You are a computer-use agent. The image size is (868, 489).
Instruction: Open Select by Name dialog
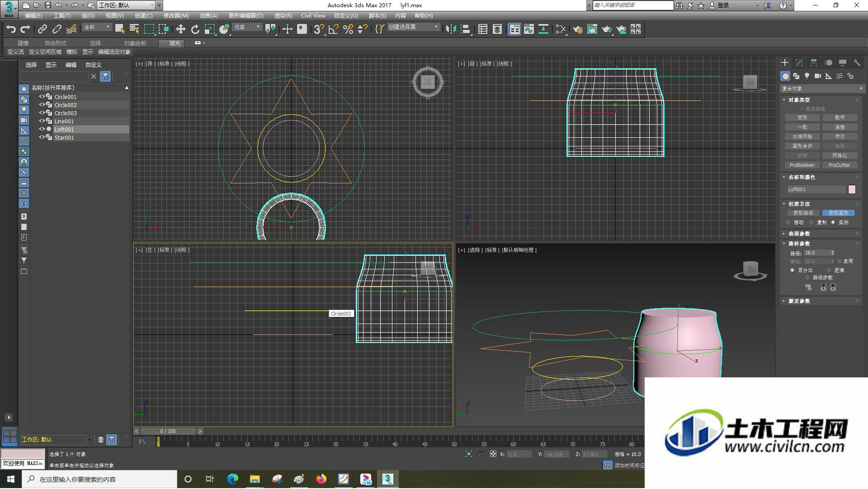(x=134, y=29)
